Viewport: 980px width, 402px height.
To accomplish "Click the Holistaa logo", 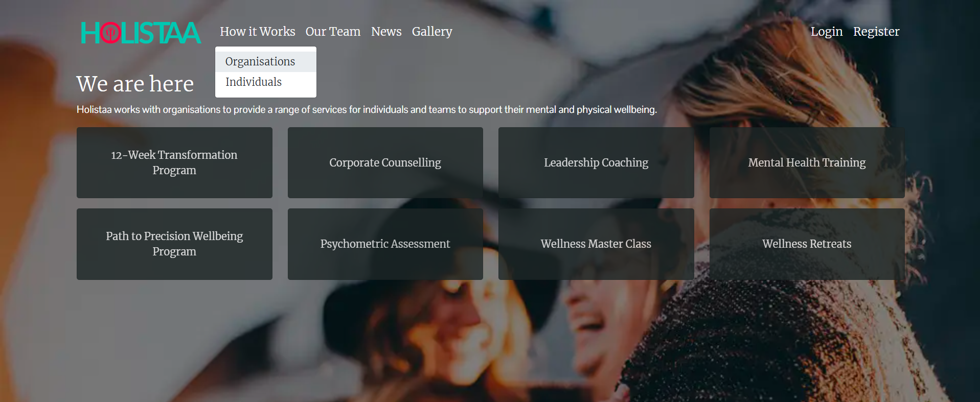I will point(141,33).
